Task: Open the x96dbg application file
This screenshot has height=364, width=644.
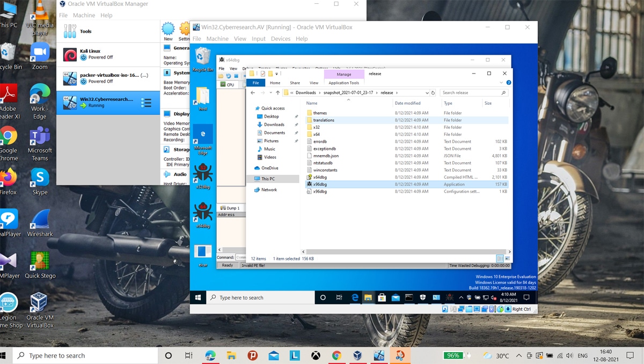Action: (320, 184)
